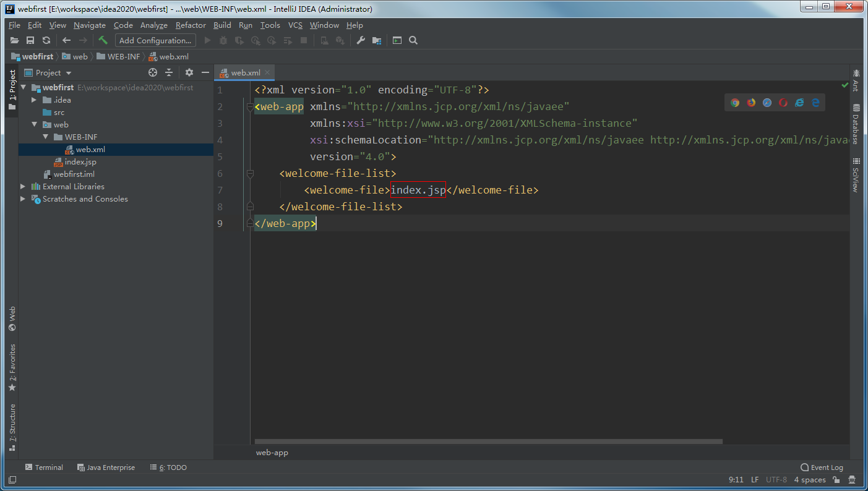Open the Event Log

(x=822, y=468)
